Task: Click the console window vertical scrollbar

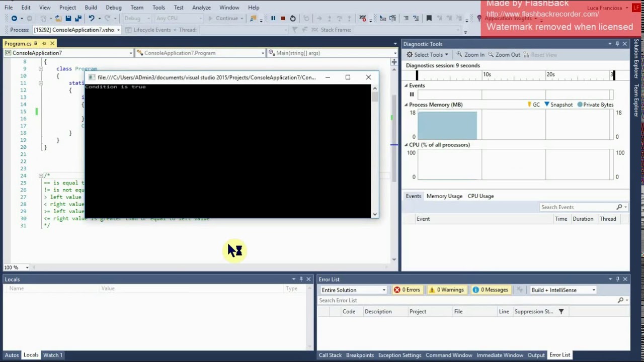Action: [375, 151]
